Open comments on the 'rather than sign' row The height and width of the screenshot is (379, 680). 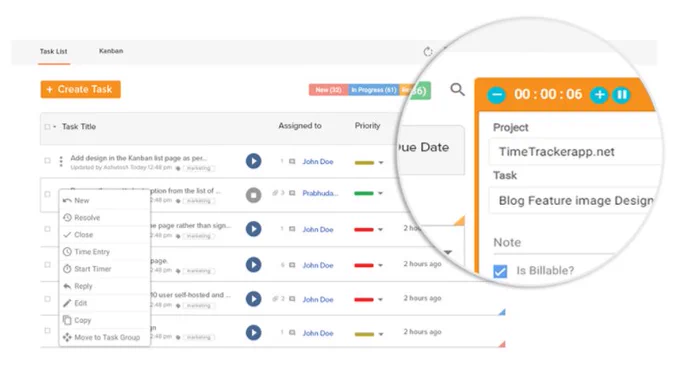tap(292, 229)
